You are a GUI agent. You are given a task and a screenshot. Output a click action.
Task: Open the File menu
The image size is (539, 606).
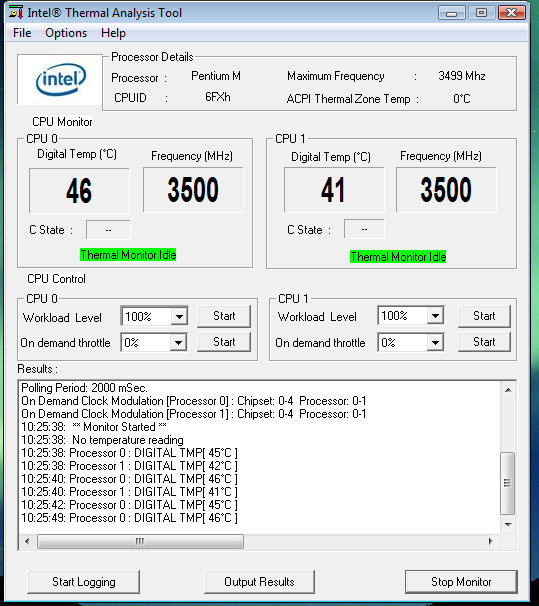22,33
